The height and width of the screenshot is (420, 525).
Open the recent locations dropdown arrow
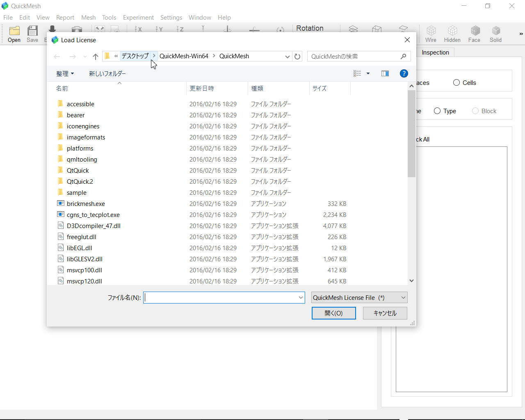pyautogui.click(x=85, y=57)
